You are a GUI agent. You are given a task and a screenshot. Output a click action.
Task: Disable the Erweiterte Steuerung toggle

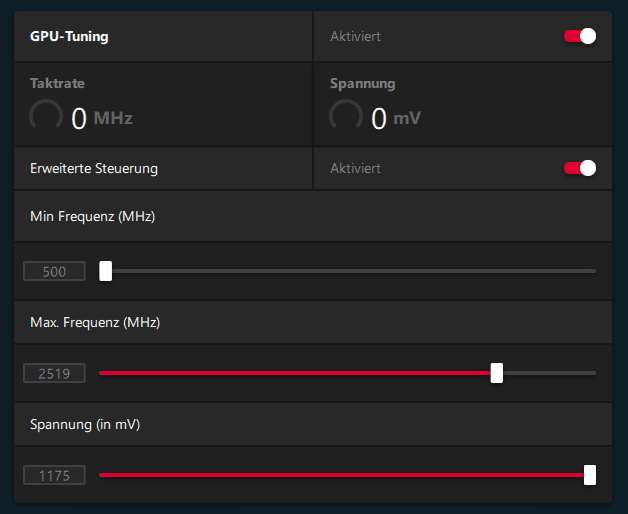(580, 168)
